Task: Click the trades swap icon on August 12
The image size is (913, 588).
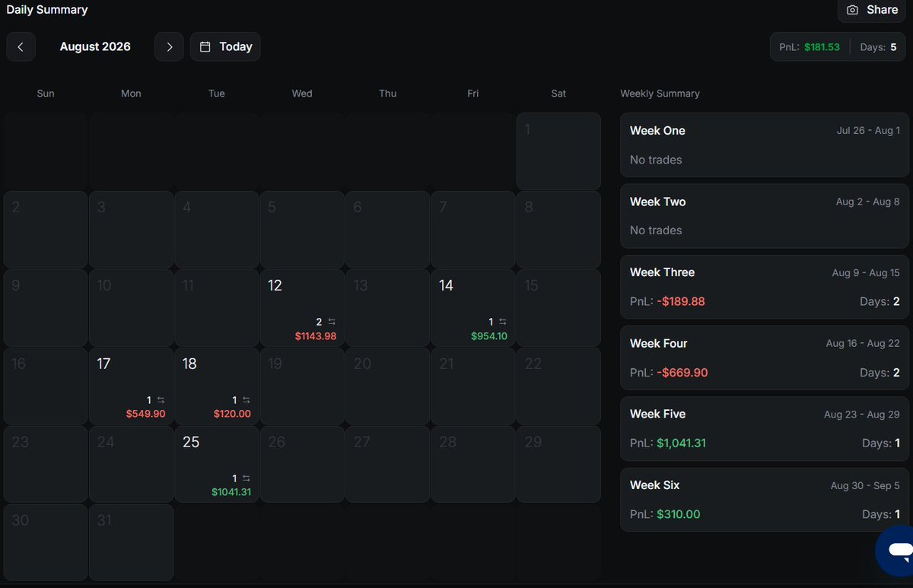Action: point(332,322)
